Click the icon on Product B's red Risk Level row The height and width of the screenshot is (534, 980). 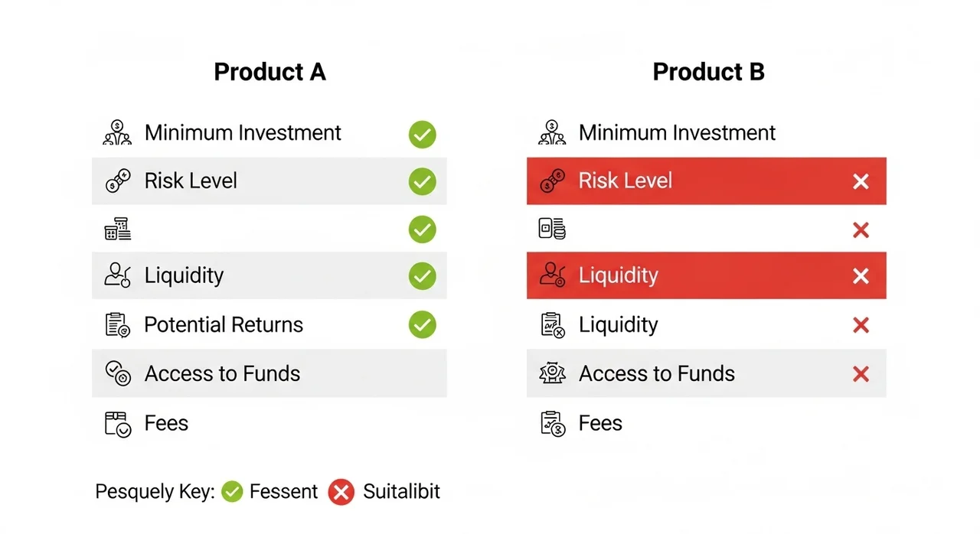[552, 181]
